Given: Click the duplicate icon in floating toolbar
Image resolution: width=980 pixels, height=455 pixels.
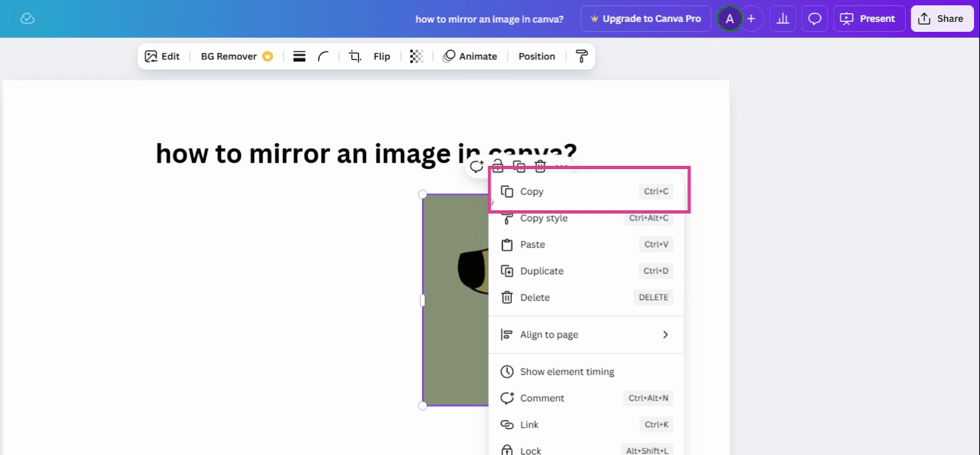Looking at the screenshot, I should coord(519,166).
